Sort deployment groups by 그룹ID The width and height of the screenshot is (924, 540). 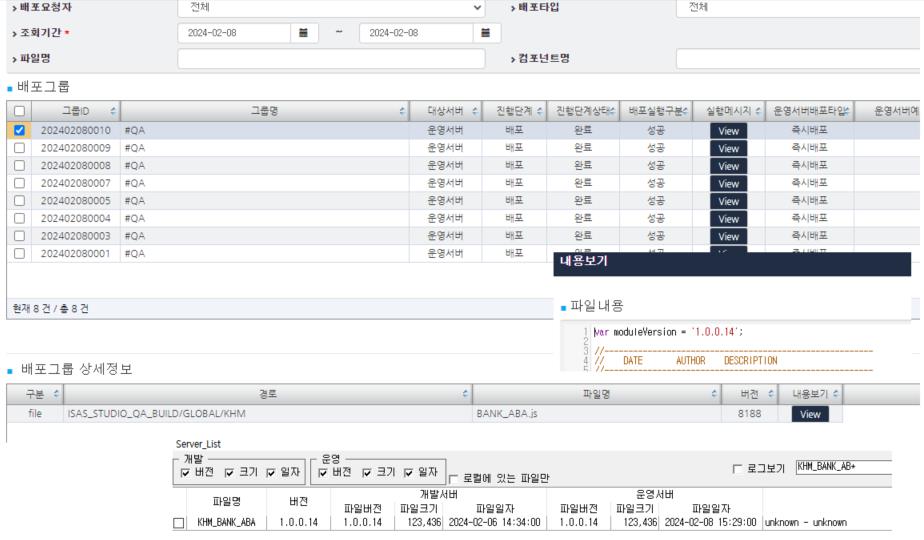pos(113,111)
